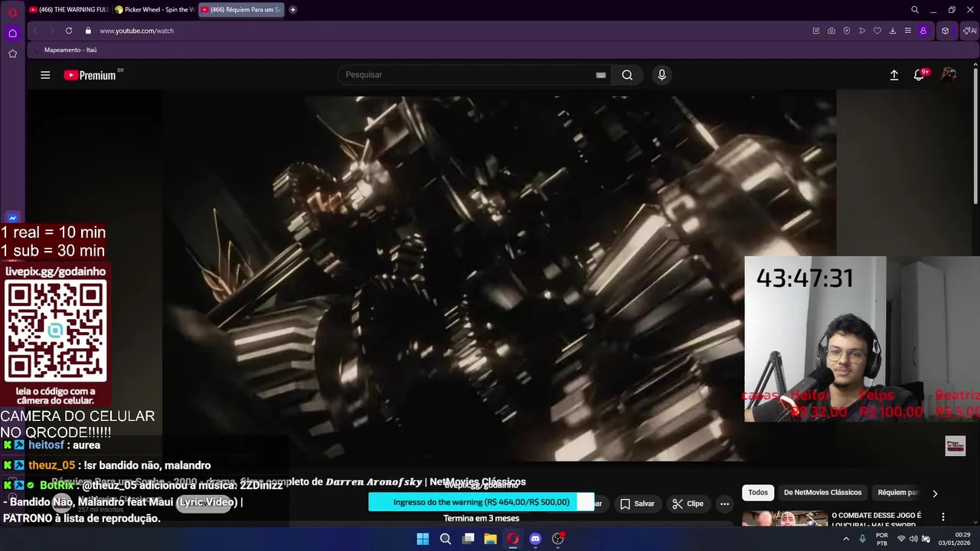This screenshot has width=980, height=551.
Task: Go back to previous page
Action: [35, 31]
